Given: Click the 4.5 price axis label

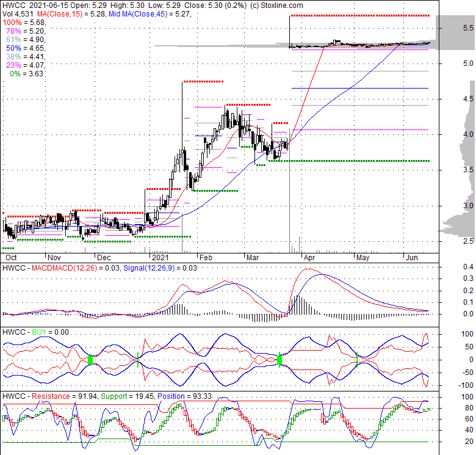Looking at the screenshot, I should tap(468, 99).
